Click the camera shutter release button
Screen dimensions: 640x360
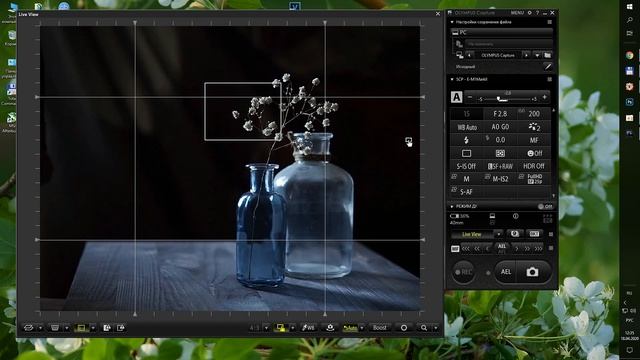(532, 272)
